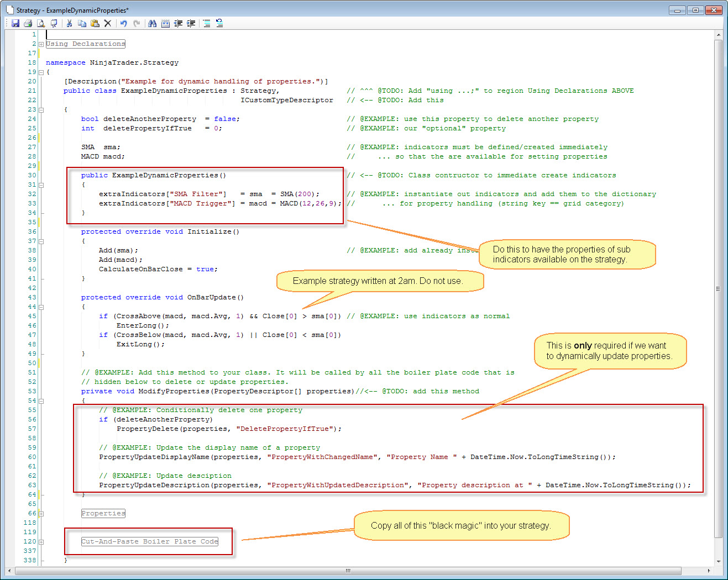Delete selection with the X icon
The height and width of the screenshot is (580, 728).
coord(108,23)
